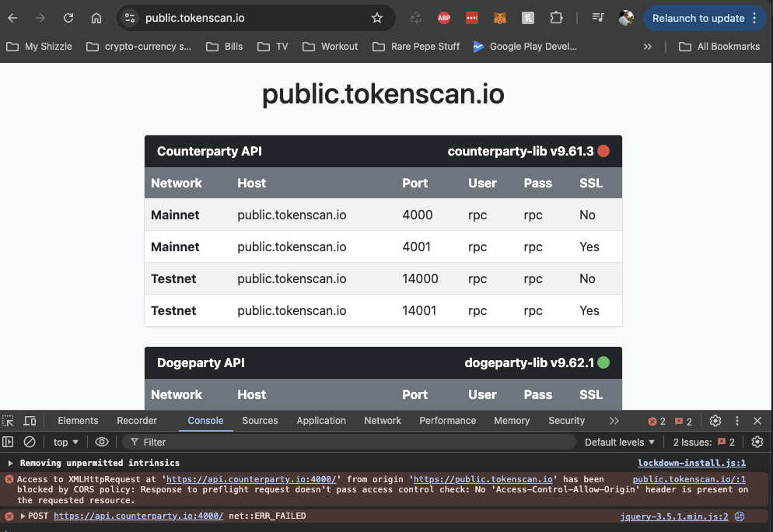This screenshot has width=773, height=532.
Task: Select the Console tab
Action: (x=205, y=421)
